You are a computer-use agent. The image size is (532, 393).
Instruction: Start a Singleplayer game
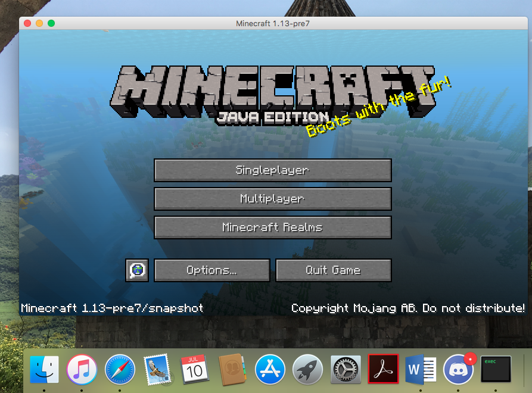coord(273,170)
